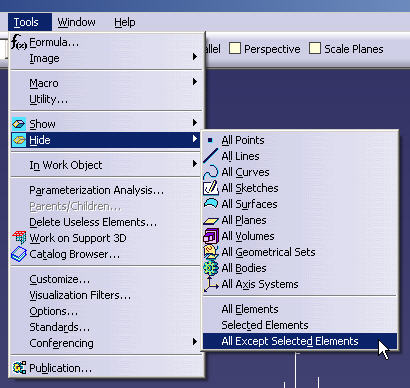
Task: Click the All Surfaces label
Action: [249, 204]
